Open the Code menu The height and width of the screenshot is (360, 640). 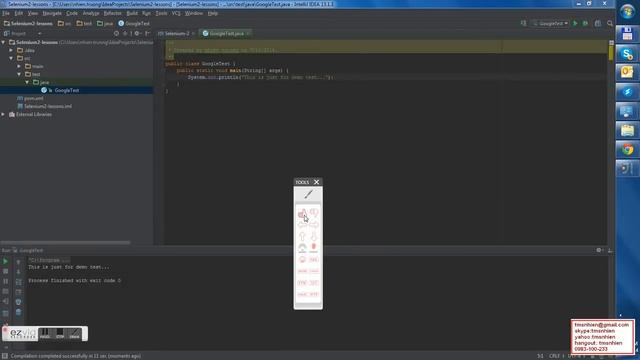point(72,13)
